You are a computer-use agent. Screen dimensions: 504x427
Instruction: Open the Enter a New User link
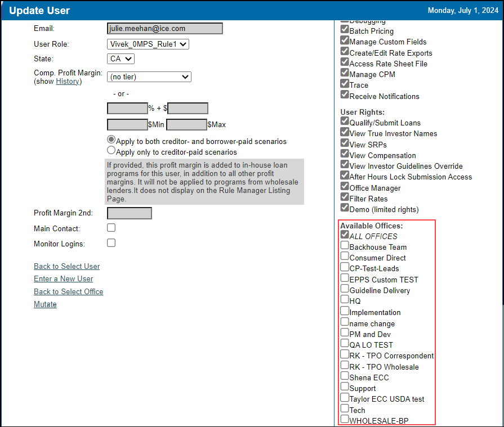[x=63, y=278]
